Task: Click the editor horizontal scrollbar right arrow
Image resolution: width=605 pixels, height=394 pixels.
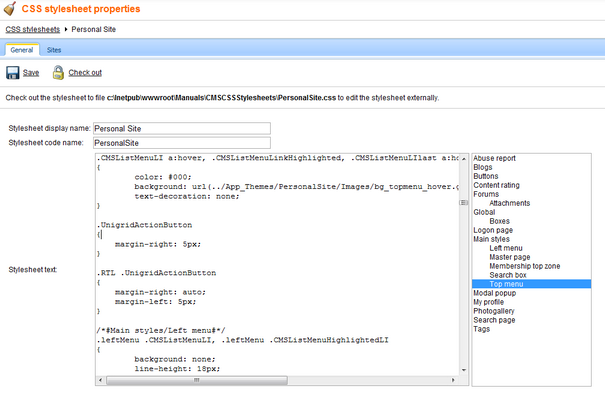Action: click(453, 380)
